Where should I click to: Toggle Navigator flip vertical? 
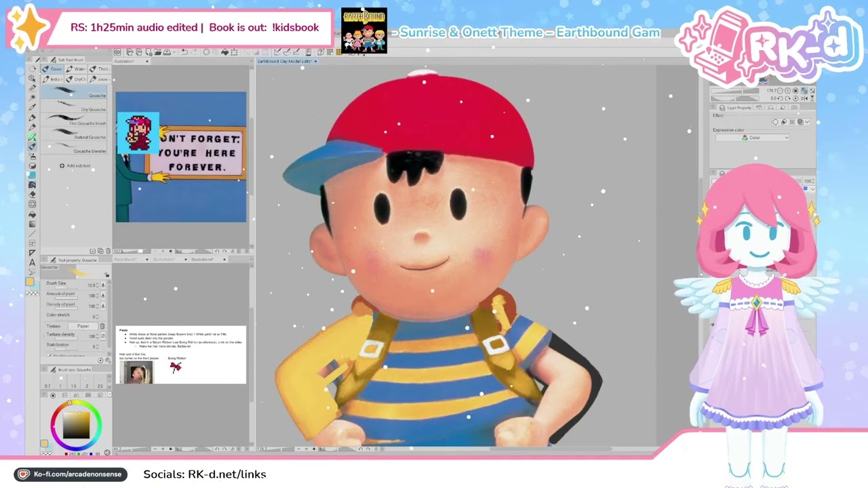(812, 98)
